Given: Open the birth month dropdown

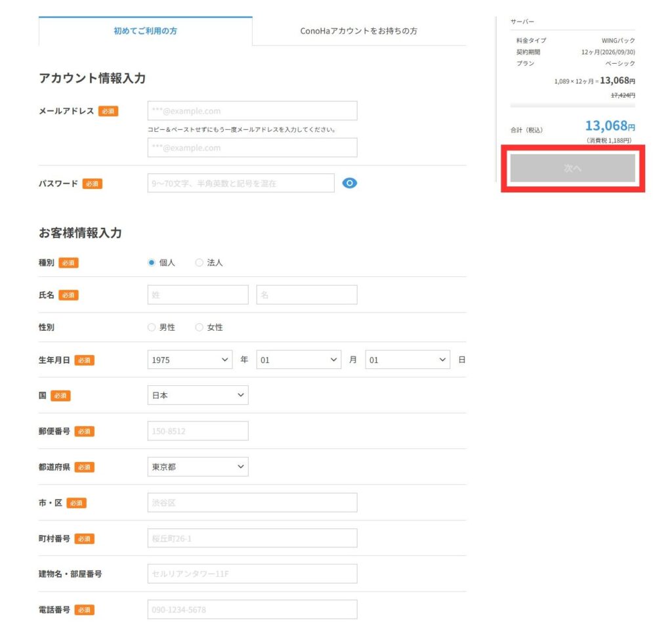Looking at the screenshot, I should click(299, 359).
